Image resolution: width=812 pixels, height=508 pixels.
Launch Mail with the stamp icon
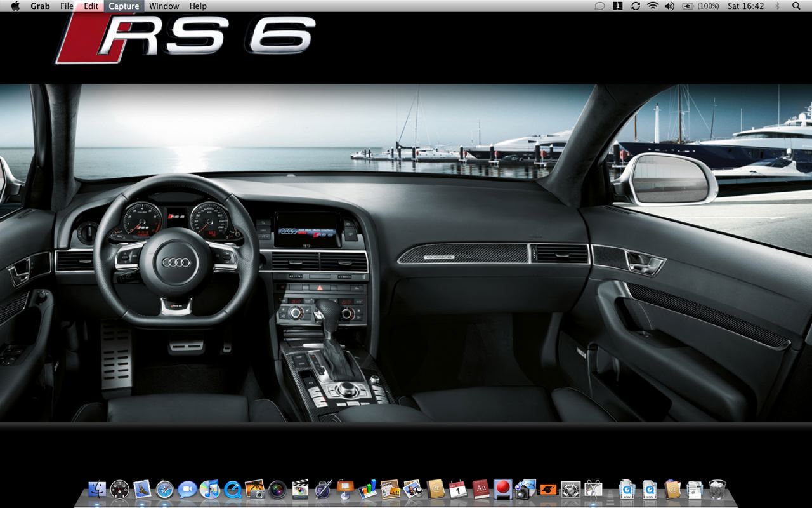141,489
